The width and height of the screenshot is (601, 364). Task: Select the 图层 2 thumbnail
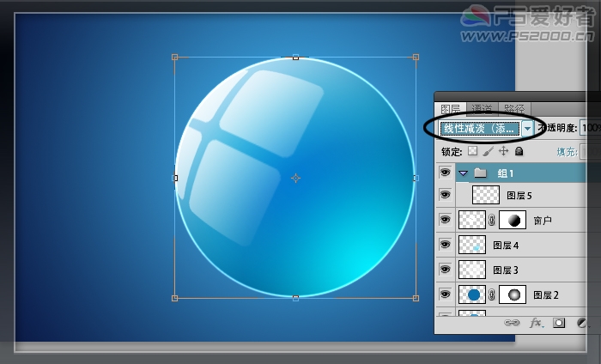(x=472, y=294)
